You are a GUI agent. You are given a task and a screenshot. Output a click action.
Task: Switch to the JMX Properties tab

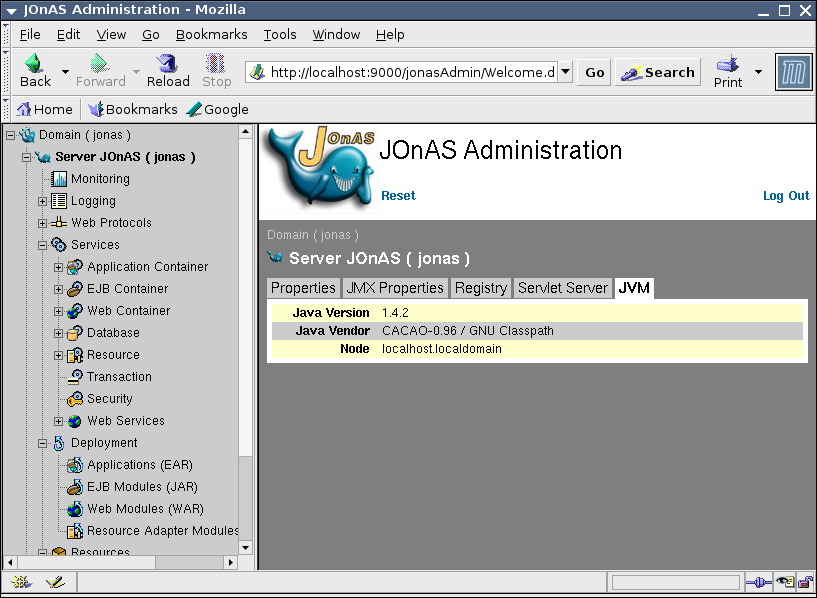(x=394, y=288)
